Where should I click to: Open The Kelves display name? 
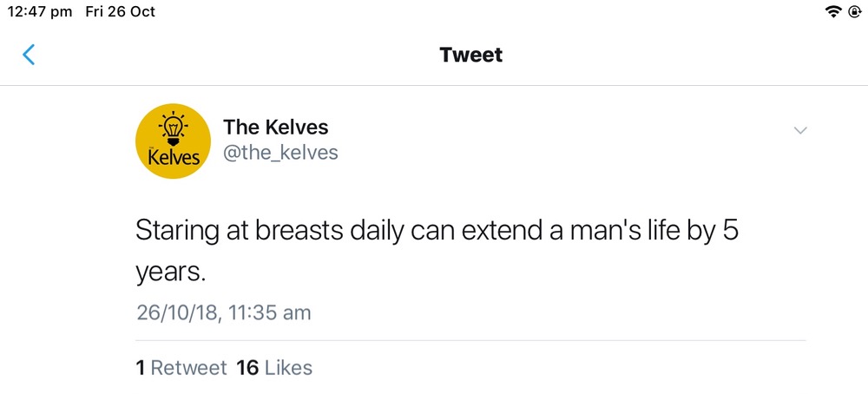276,127
